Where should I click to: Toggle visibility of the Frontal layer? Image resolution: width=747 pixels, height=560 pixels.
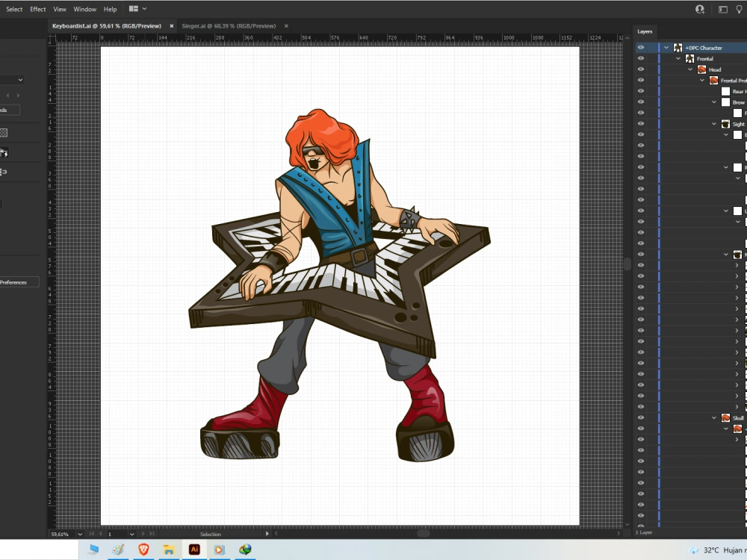[x=641, y=58]
